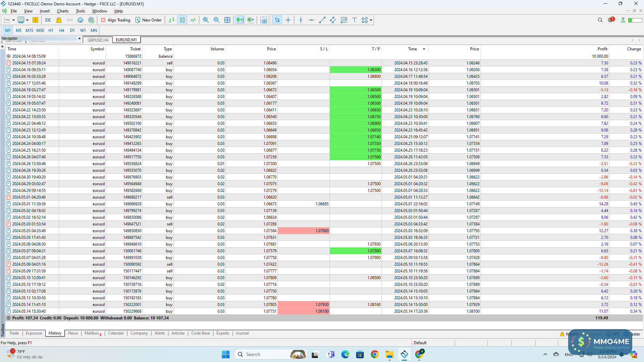Open the MetaEditor IDE
Viewport: 644px width, 362px height.
point(48,20)
